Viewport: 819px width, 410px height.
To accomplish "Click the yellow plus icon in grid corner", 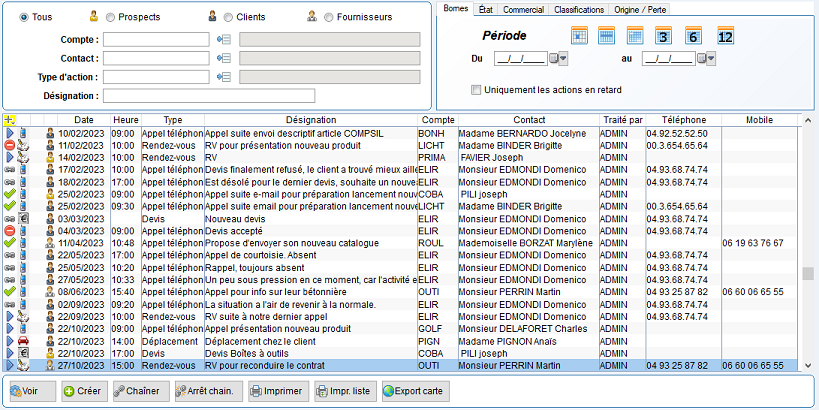I will (9, 120).
